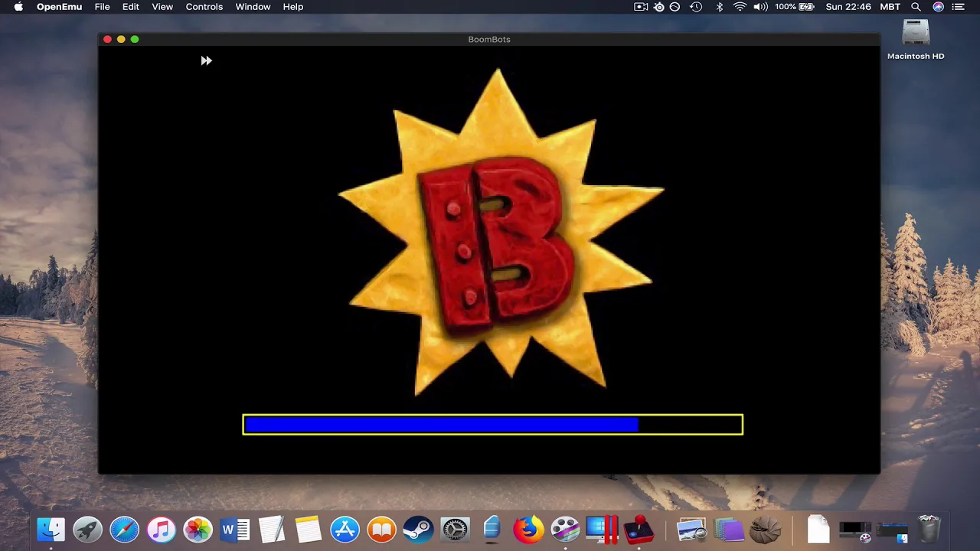Screen dimensions: 980x551
Task: Open TextEdit from the Dock
Action: pos(272,529)
